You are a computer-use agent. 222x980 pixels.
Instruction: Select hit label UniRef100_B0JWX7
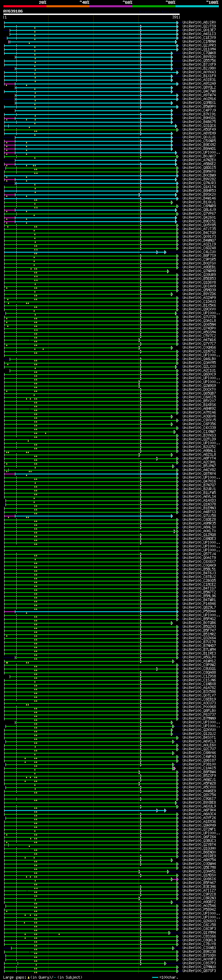coord(199,156)
